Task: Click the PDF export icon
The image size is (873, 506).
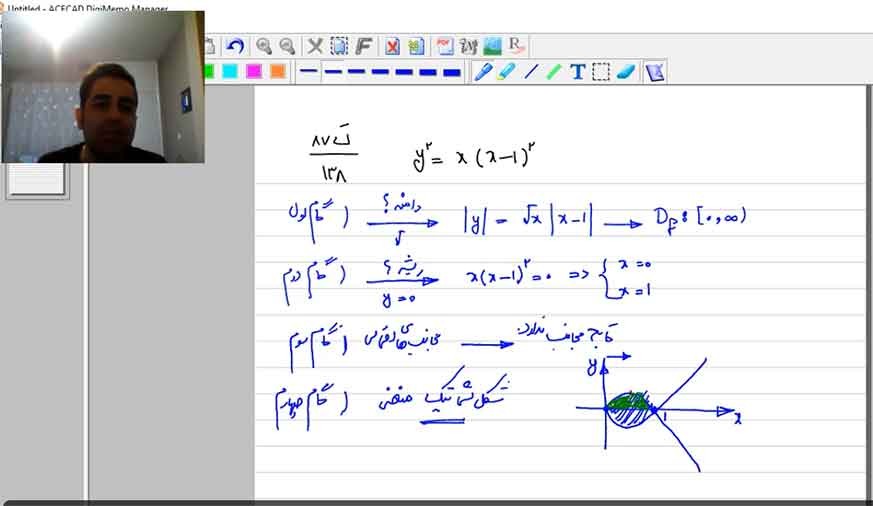Action: pos(444,46)
